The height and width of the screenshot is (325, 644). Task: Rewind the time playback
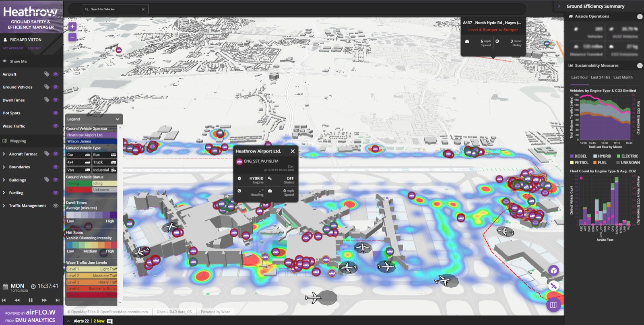pyautogui.click(x=17, y=300)
